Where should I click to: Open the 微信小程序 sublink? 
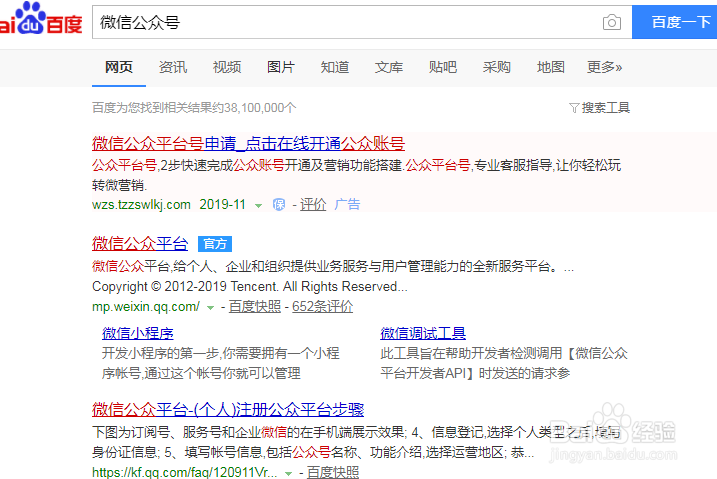click(138, 333)
